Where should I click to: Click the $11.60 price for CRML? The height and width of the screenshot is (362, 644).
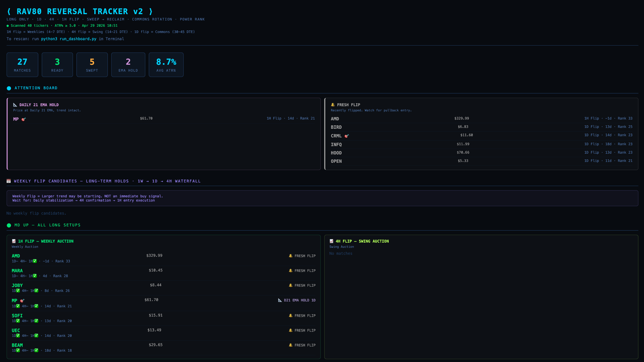[466, 135]
